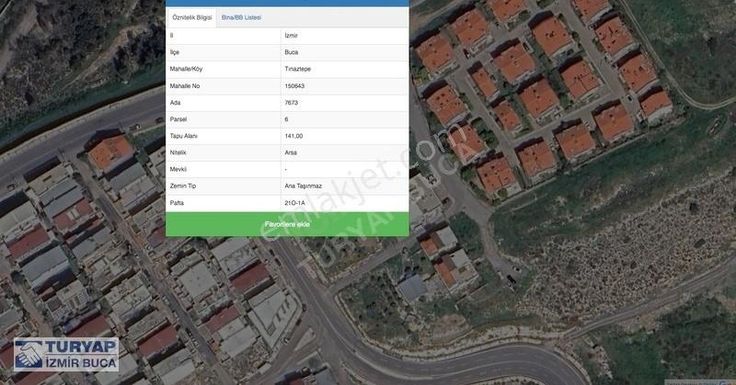Screen dimensions: 736x385
Task: Click the Nitelik value Arsa
Action: point(291,153)
